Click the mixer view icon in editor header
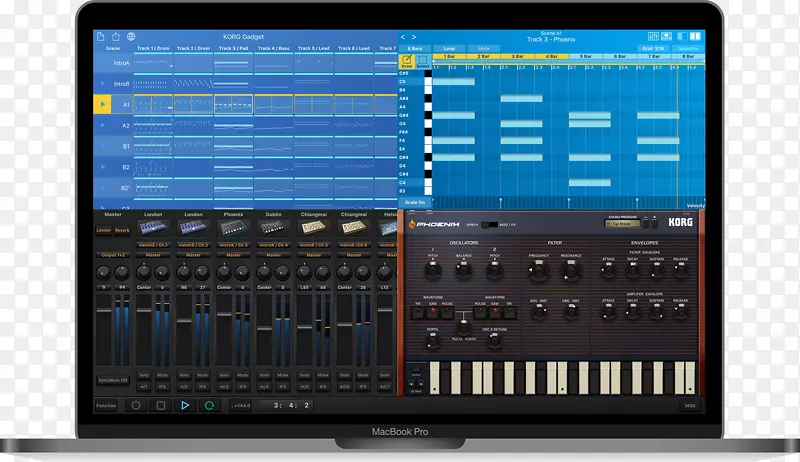 coord(653,36)
